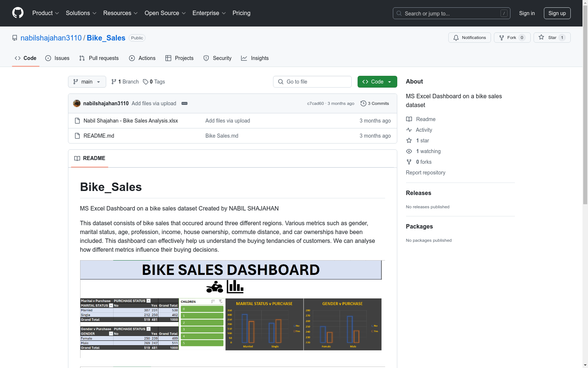The image size is (588, 368).
Task: Click the Sign up button
Action: point(557,13)
